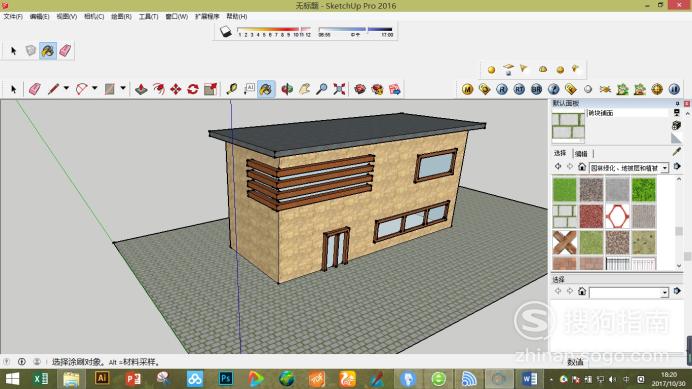Viewport: 692px width, 389px height.
Task: Open the 扩展程序 menu
Action: point(207,16)
